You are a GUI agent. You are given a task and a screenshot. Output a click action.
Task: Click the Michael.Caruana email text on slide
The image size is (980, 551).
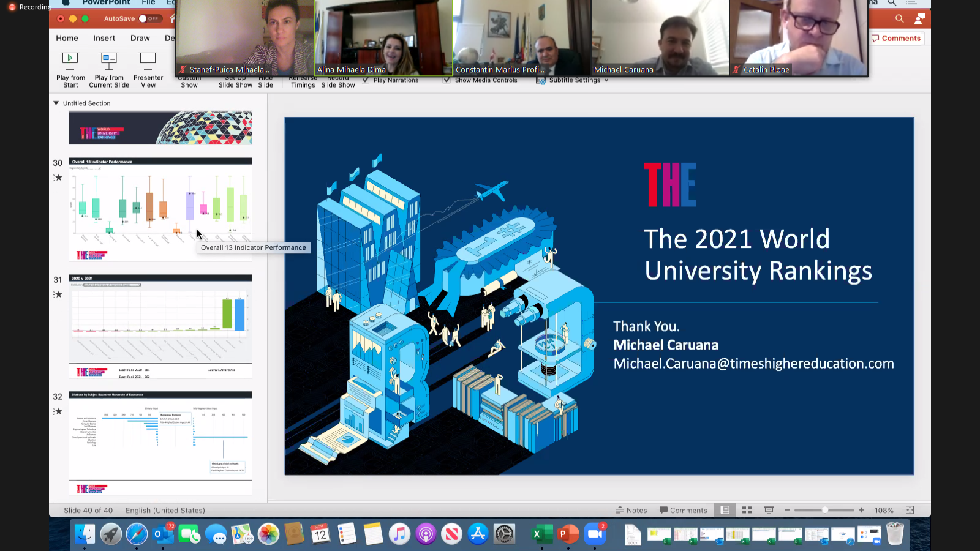coord(754,364)
